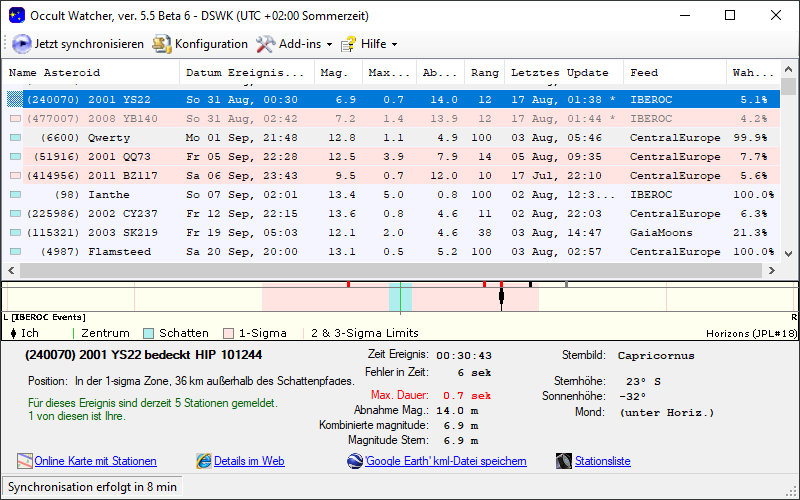Toggle the status box for 2011 BZ117

14,176
